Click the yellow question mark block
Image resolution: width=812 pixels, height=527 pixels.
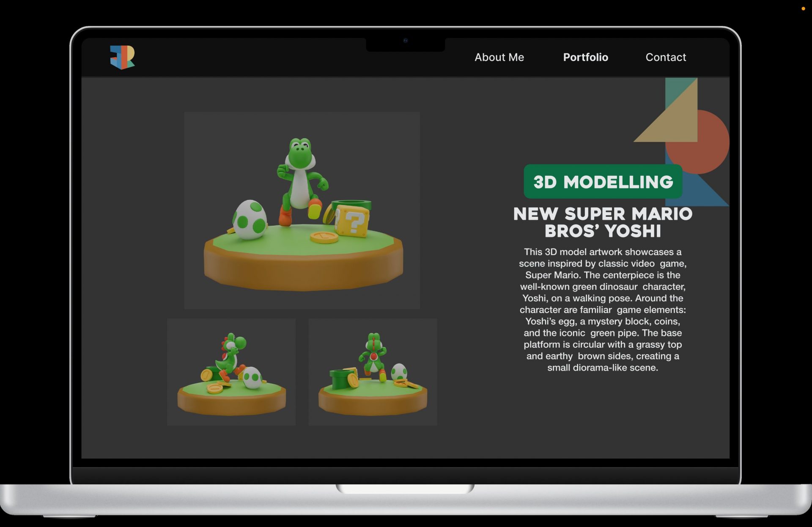click(353, 221)
